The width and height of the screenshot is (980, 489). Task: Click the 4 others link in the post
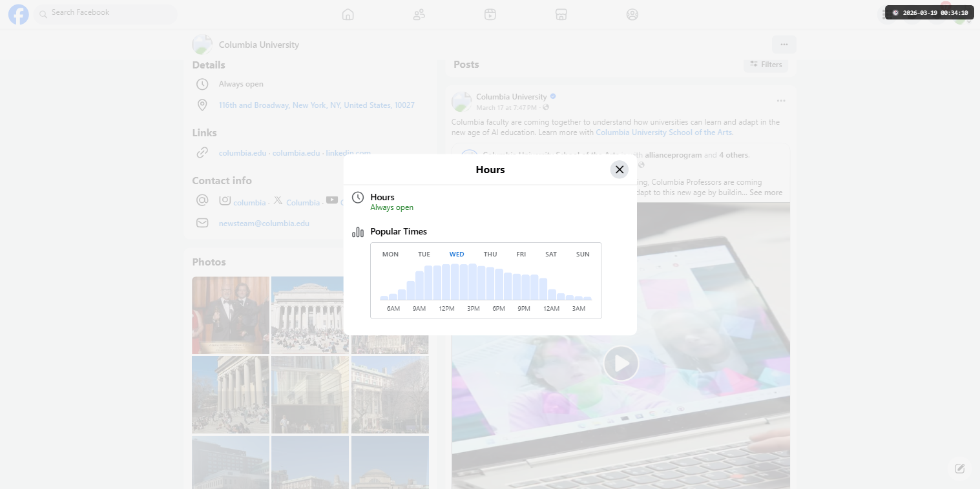click(x=734, y=155)
